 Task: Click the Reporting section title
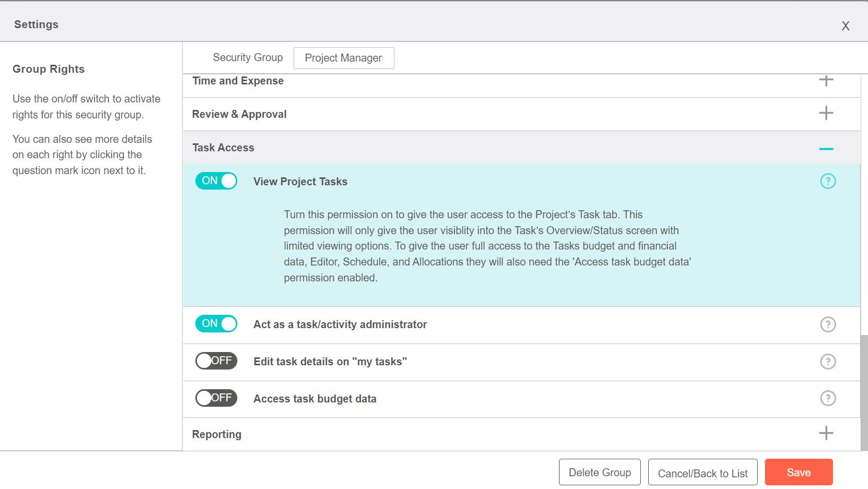217,434
